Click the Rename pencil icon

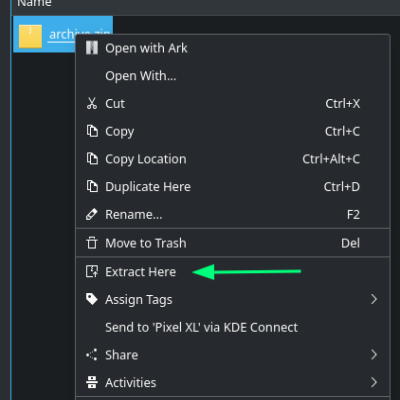coord(92,214)
